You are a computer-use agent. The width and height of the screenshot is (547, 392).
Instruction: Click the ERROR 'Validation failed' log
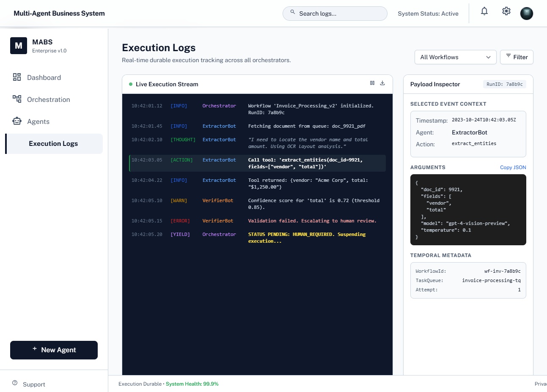click(257, 221)
